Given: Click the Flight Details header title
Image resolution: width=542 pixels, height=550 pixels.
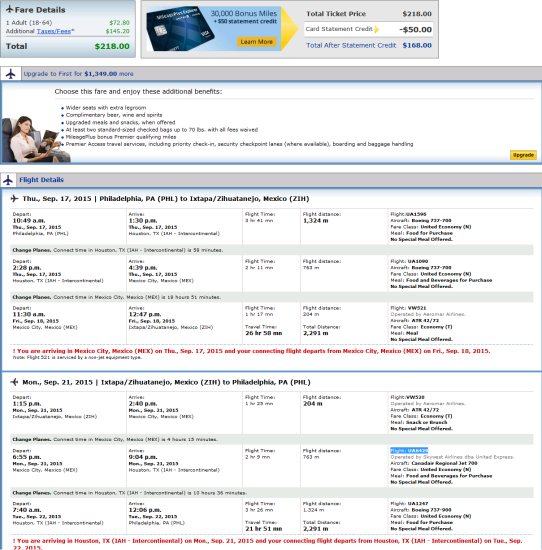Looking at the screenshot, I should click(41, 180).
